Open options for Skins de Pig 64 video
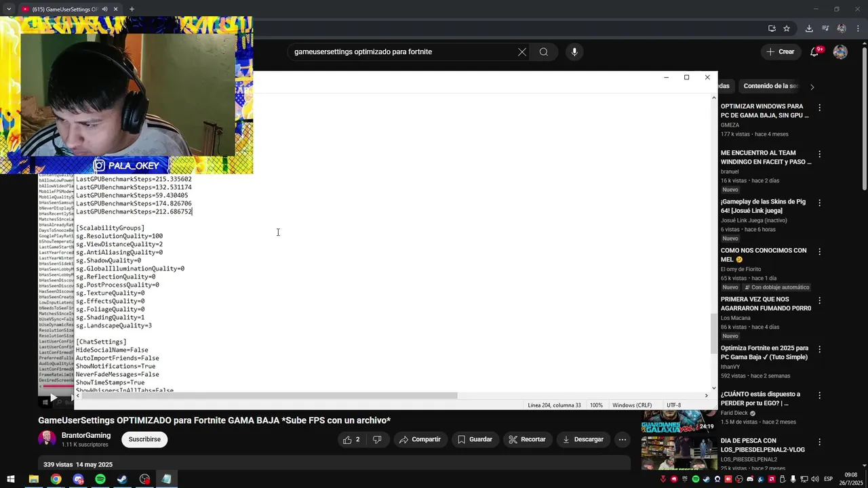 819,203
